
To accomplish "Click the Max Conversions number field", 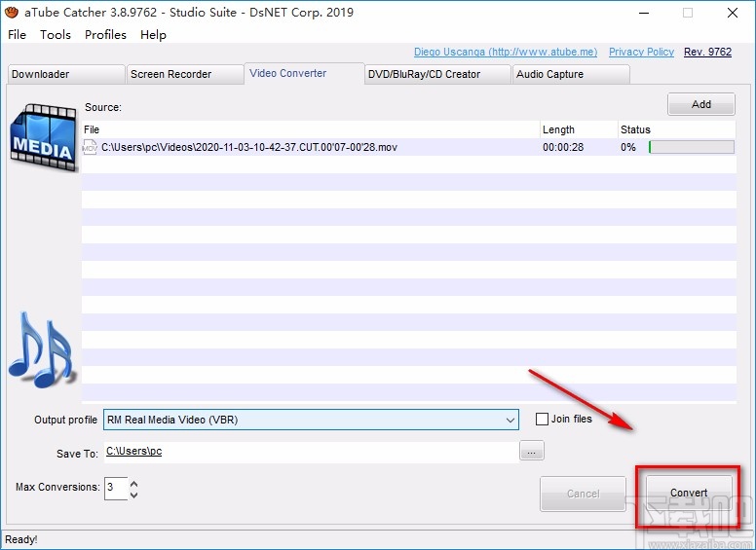I will (x=115, y=487).
